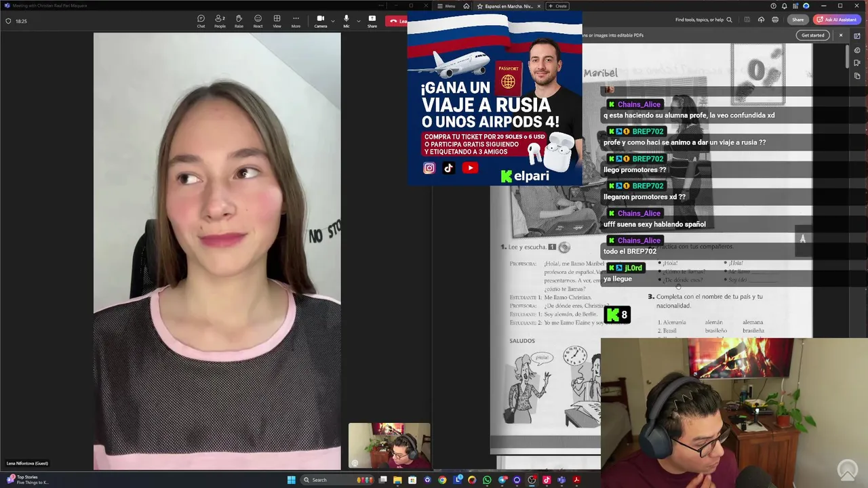
Task: Open Adobe Acrobat from the taskbar
Action: click(576, 480)
